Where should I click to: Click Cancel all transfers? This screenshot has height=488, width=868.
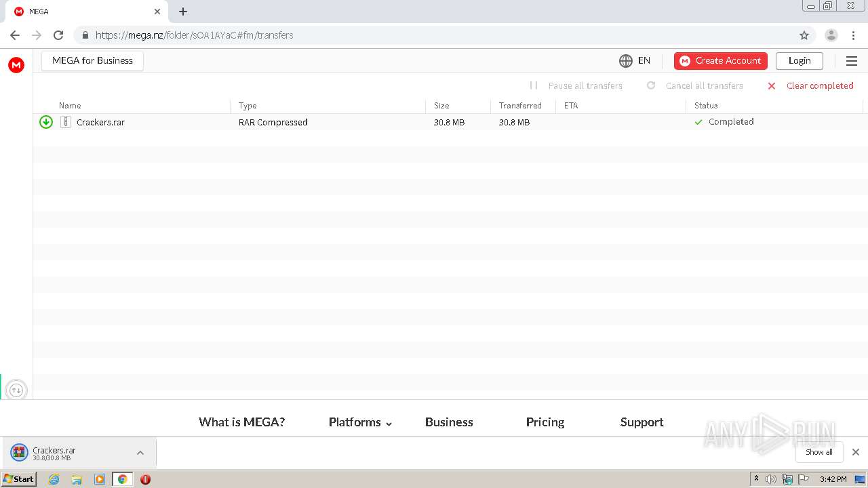695,85
